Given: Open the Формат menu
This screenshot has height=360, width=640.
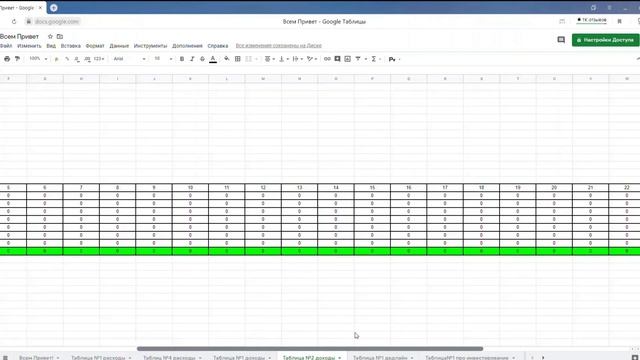Looking at the screenshot, I should [x=95, y=46].
